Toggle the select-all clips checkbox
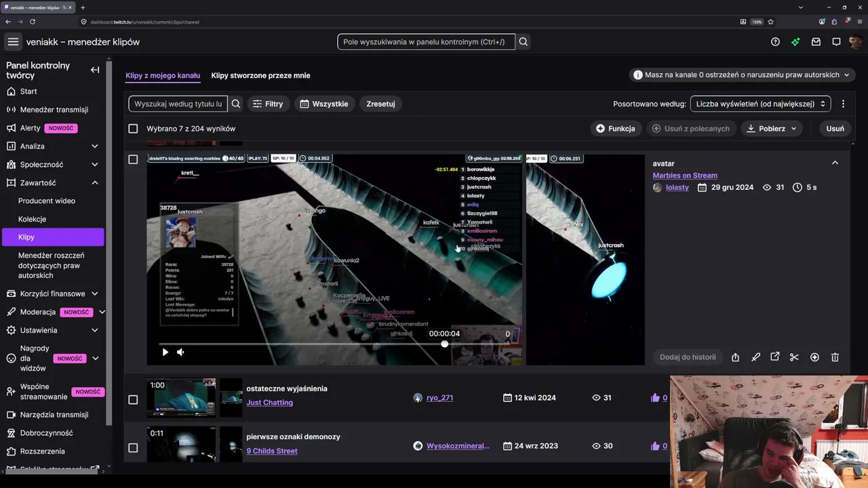 [133, 129]
